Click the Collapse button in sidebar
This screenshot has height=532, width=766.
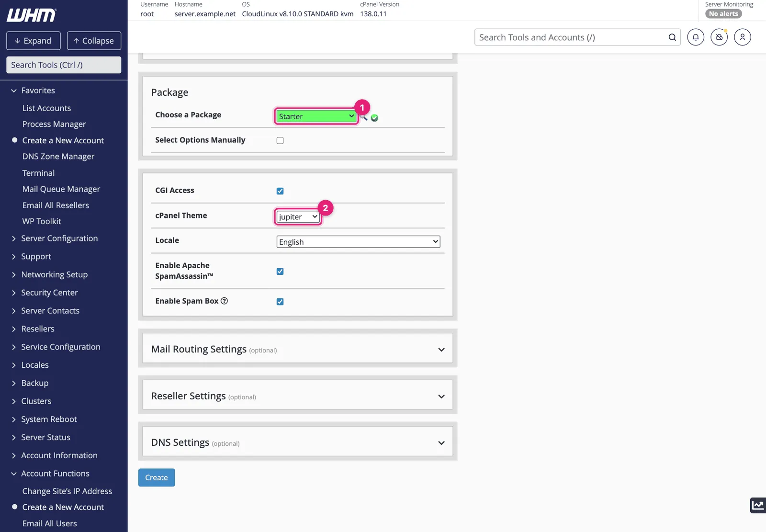coord(94,41)
